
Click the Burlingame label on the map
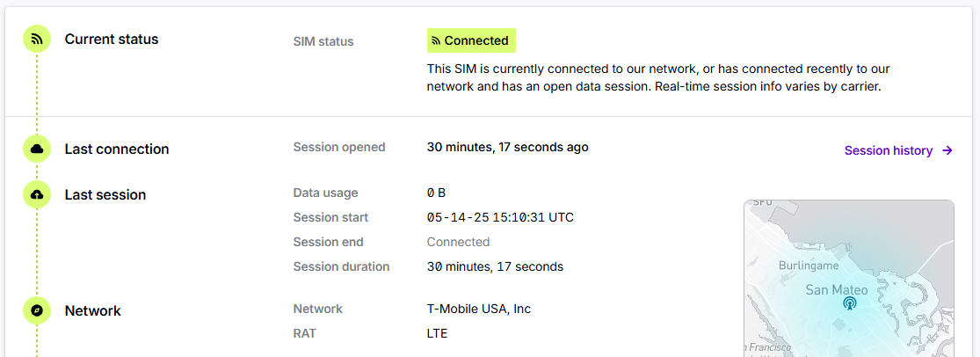[809, 266]
